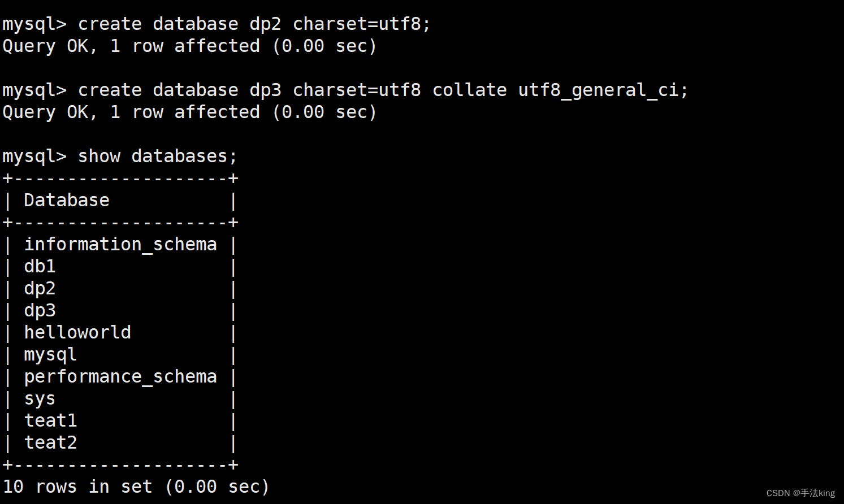Click the 'charset=utf8;' text on first line
This screenshot has width=844, height=504.
tap(362, 24)
